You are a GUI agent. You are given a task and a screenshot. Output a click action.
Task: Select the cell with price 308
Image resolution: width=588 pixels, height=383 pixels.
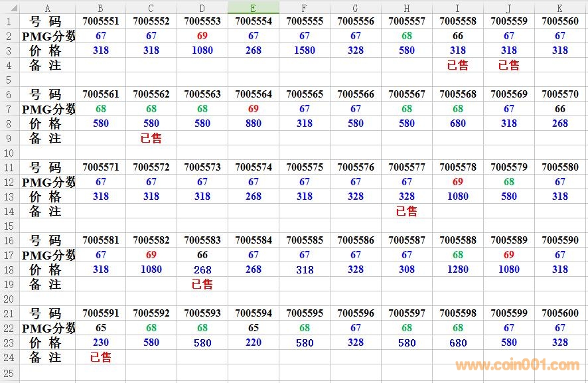(x=407, y=269)
